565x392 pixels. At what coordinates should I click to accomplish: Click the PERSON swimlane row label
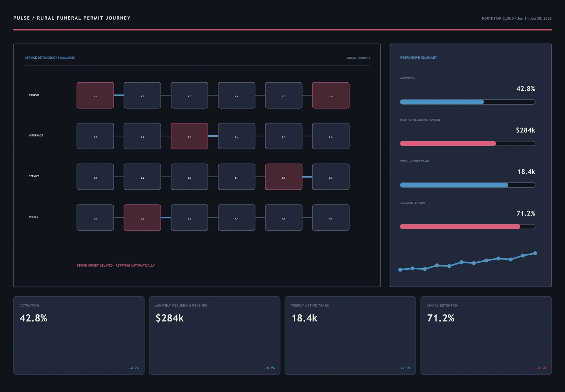pos(34,95)
